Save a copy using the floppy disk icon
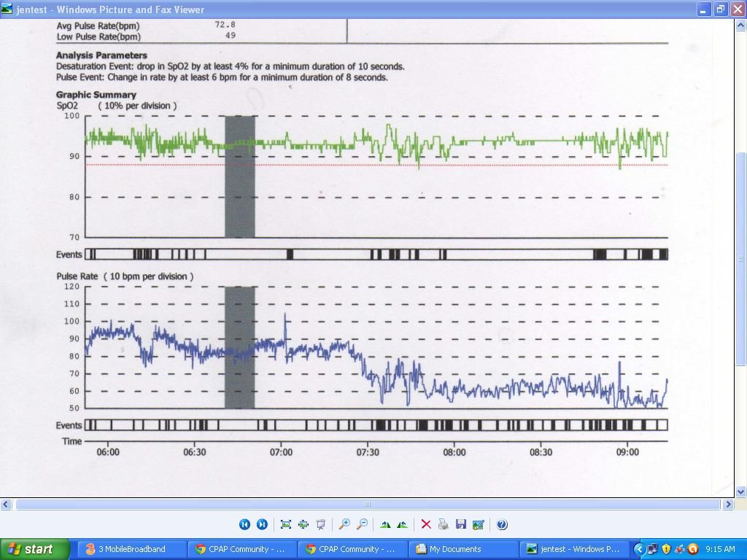Screen dimensions: 747x560 [x=461, y=524]
